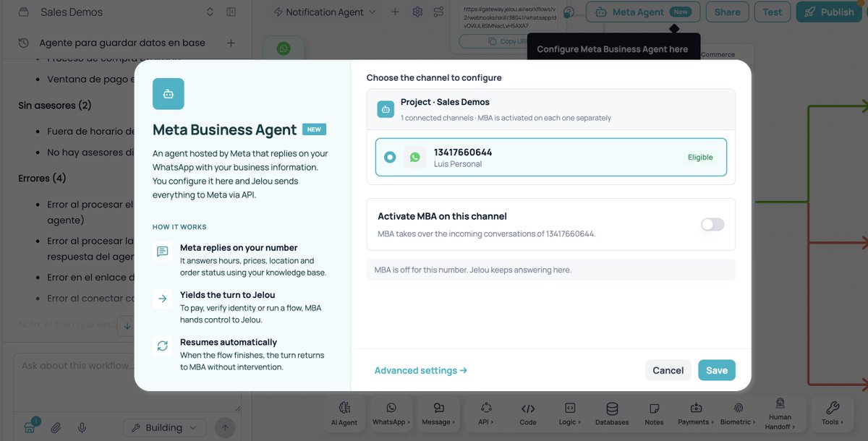Add a Notes node
Screen dimensions: 868x441
pos(654,414)
